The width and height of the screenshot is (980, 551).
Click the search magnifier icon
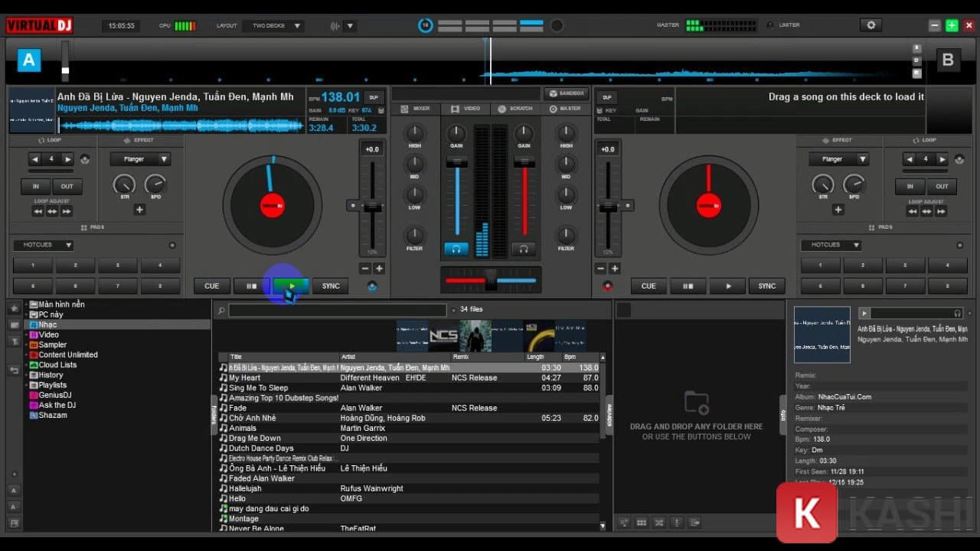pyautogui.click(x=221, y=310)
